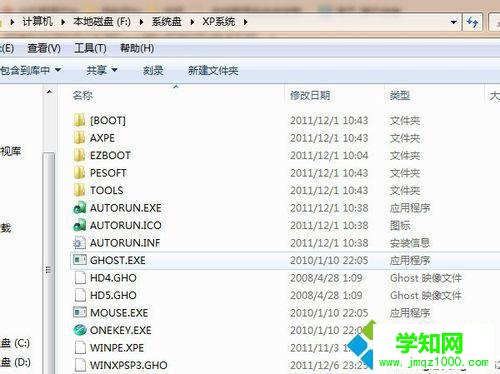Click 系统盘 in the breadcrumb
The width and height of the screenshot is (500, 374).
pyautogui.click(x=167, y=22)
